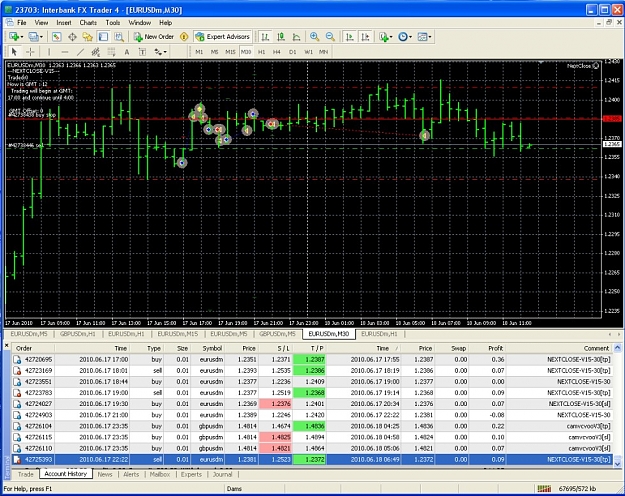Open the Profiles toolbar icon
Image resolution: width=625 pixels, height=496 pixels.
pyautogui.click(x=33, y=37)
